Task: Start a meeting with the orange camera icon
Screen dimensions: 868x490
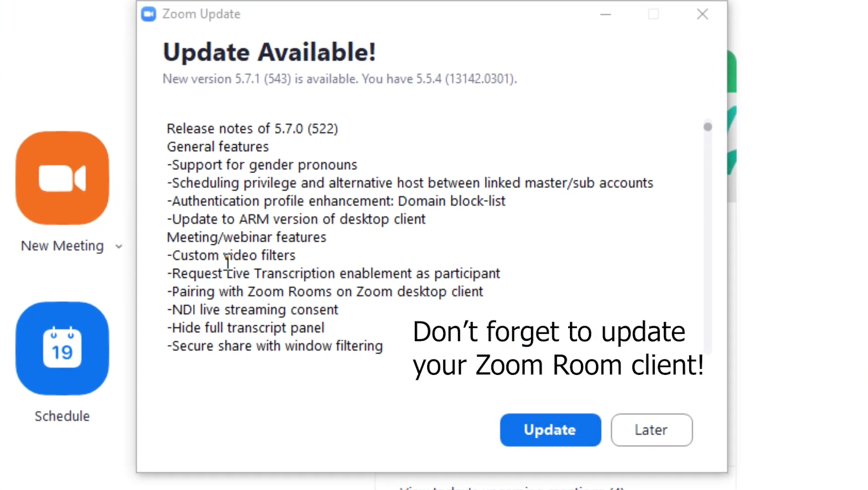Action: [62, 178]
